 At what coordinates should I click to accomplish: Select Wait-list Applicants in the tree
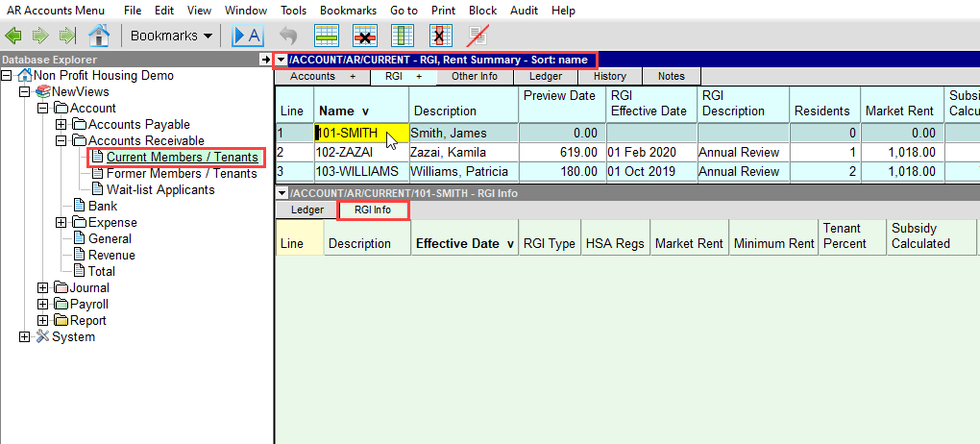(159, 190)
